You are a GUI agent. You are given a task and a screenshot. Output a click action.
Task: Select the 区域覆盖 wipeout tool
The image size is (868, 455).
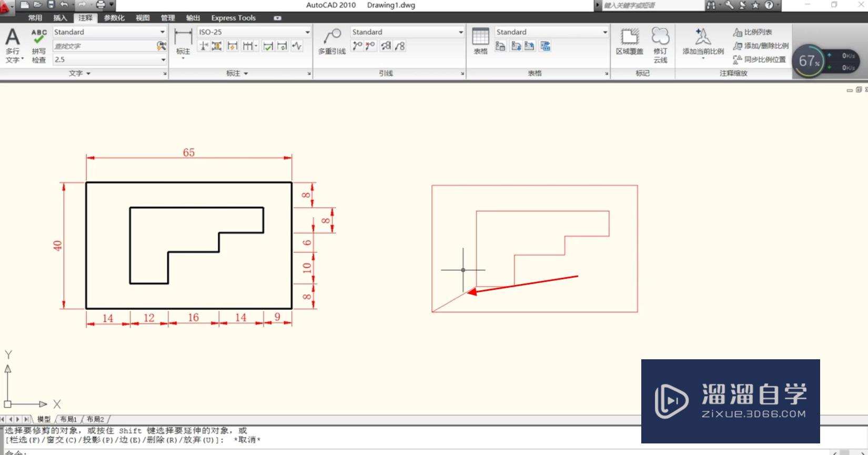630,41
